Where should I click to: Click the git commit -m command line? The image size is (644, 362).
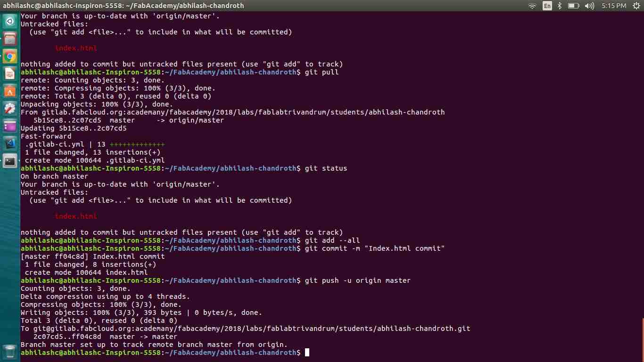pos(375,248)
